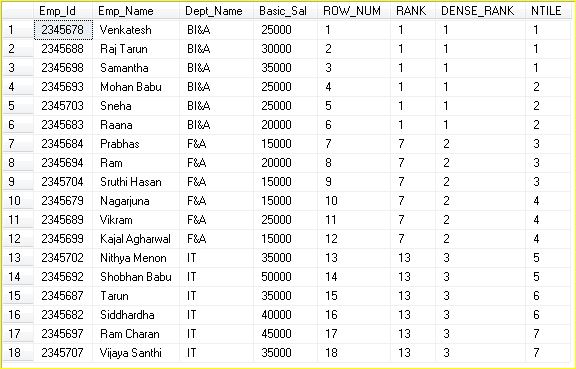This screenshot has height=369, width=576.
Task: Click the cell containing Venkatesh
Action: click(x=136, y=30)
